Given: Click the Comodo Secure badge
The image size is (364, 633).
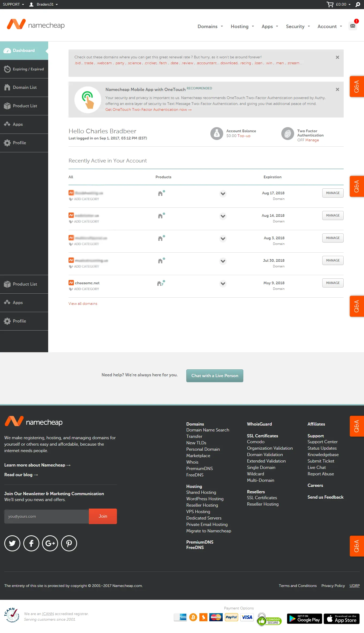Looking at the screenshot, I should (x=269, y=619).
